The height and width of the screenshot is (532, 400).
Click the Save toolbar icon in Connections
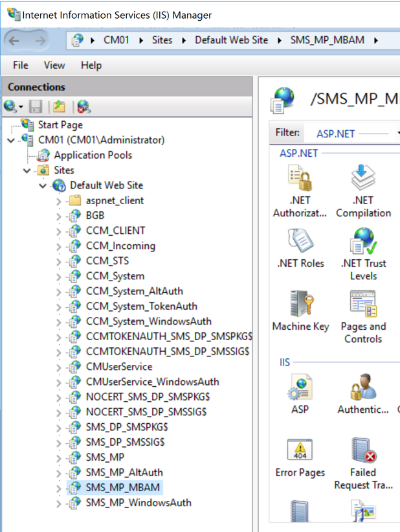click(35, 107)
